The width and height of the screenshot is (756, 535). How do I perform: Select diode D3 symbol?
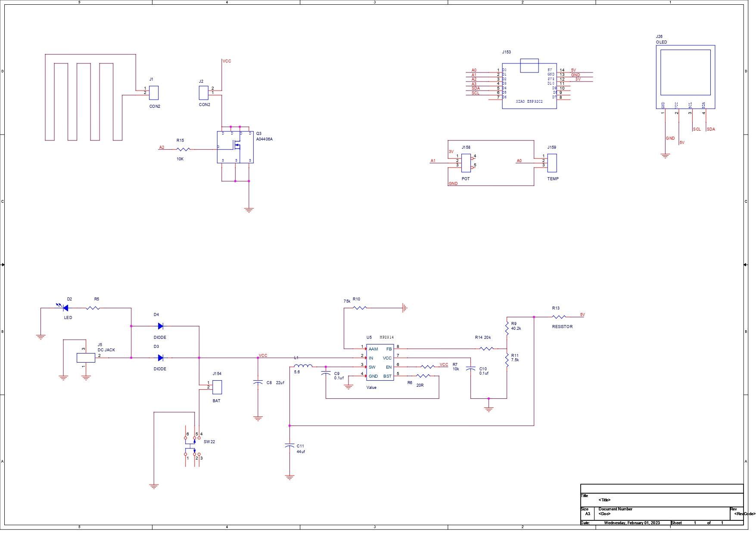[x=161, y=358]
